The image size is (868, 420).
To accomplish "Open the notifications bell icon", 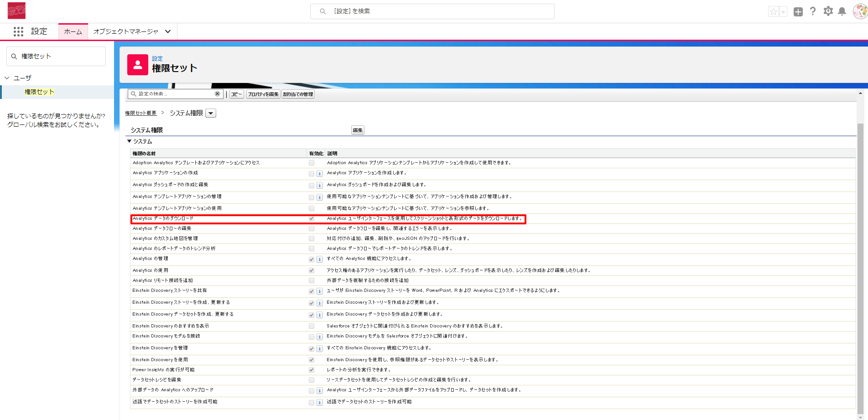I will pos(842,11).
